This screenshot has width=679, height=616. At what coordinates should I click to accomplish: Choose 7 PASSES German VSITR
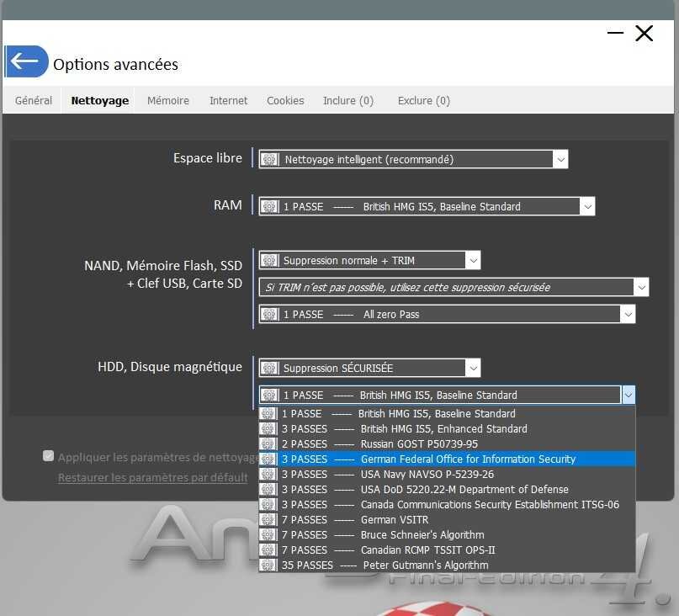(x=447, y=520)
